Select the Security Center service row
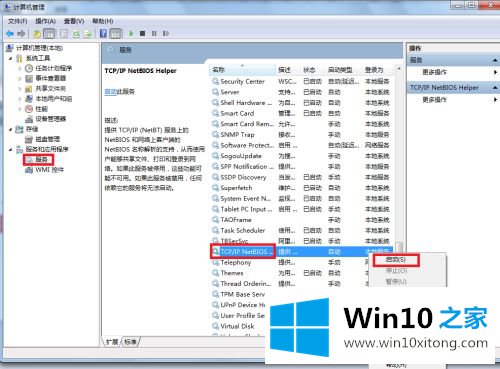 click(302, 81)
